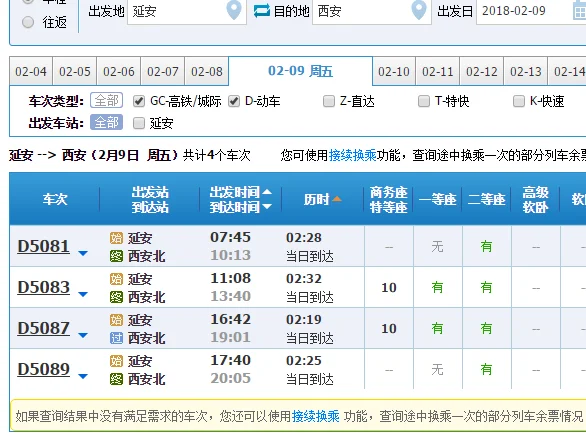Click the 终 terminal icon in the D5081 row
The image size is (586, 433).
coord(116,256)
